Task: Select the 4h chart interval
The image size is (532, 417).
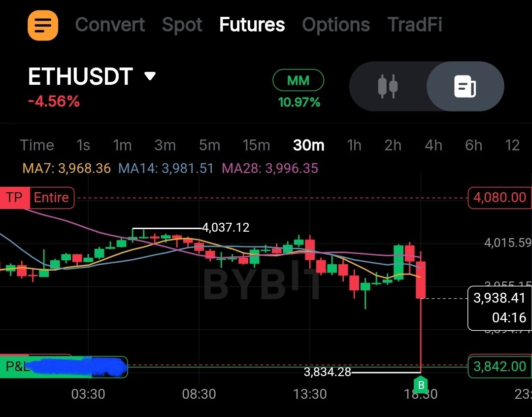Action: click(433, 145)
